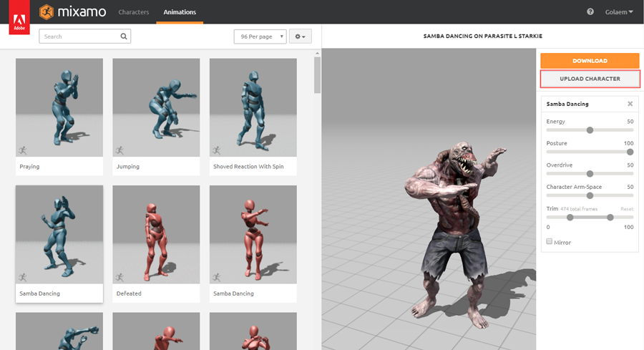Open the 96 Per page dropdown
The height and width of the screenshot is (350, 644).
[x=260, y=37]
